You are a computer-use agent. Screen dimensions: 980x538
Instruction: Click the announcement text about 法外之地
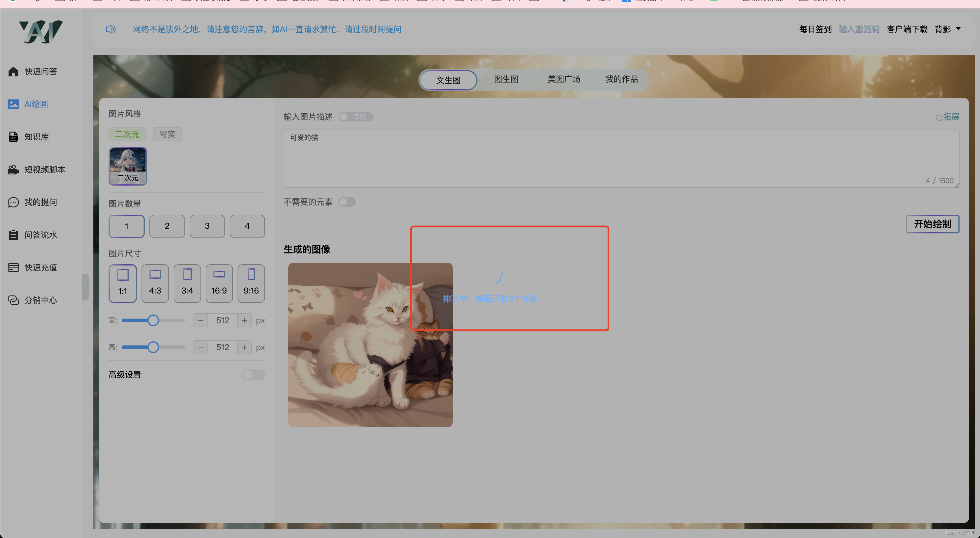(267, 29)
